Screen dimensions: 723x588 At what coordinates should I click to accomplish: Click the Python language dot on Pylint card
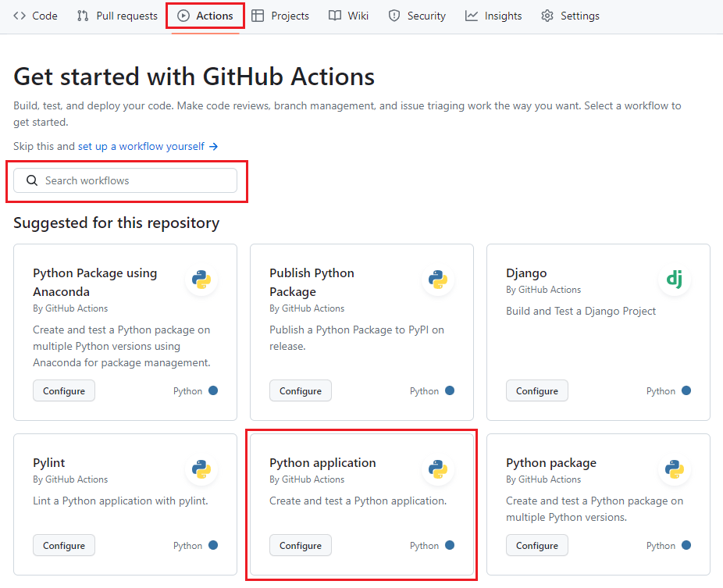click(x=213, y=545)
